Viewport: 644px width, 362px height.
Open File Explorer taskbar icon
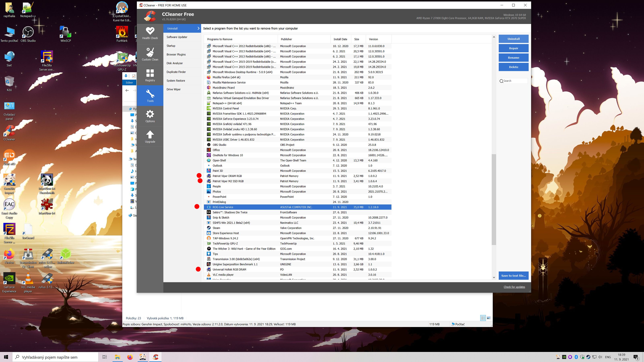(x=117, y=357)
